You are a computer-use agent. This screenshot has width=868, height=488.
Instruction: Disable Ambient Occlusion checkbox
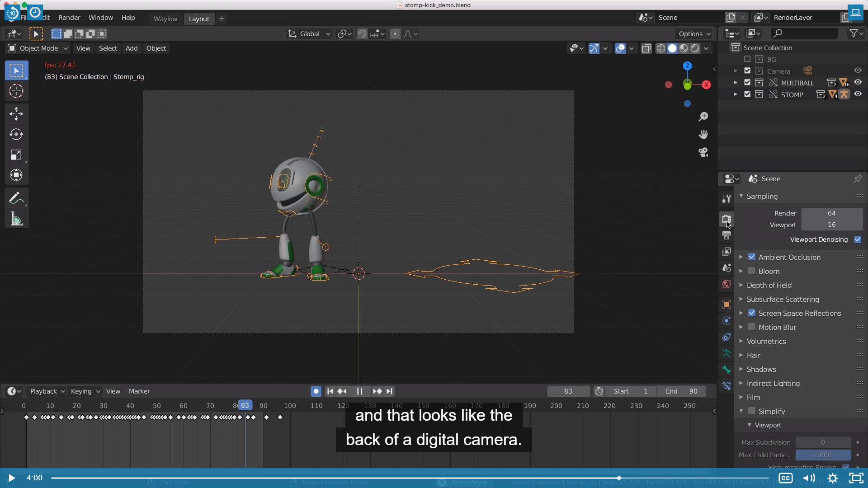coord(752,257)
